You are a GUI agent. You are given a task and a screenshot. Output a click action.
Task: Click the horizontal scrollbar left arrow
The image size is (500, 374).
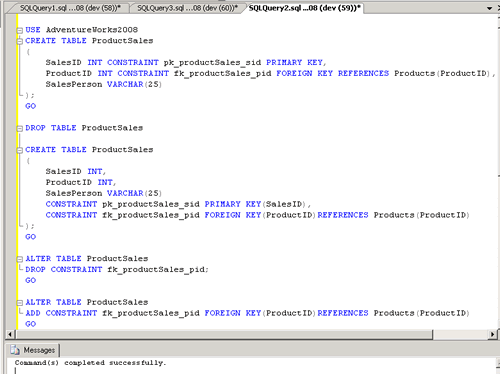pyautogui.click(x=10, y=334)
